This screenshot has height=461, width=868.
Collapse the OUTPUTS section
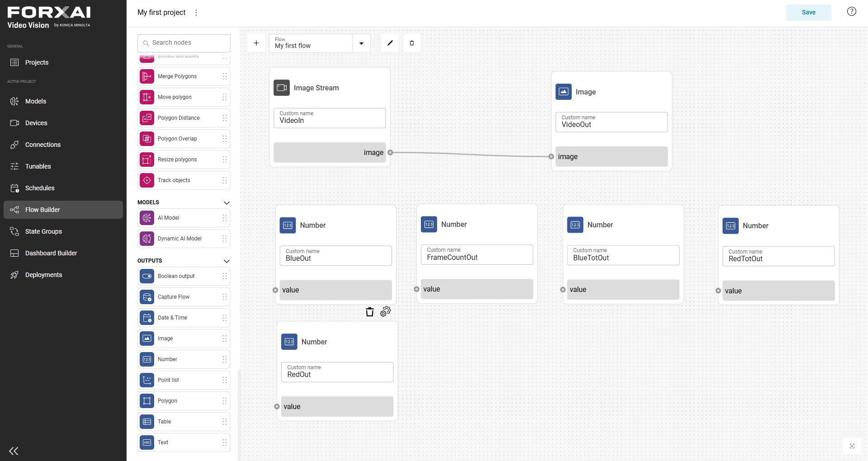pyautogui.click(x=227, y=261)
